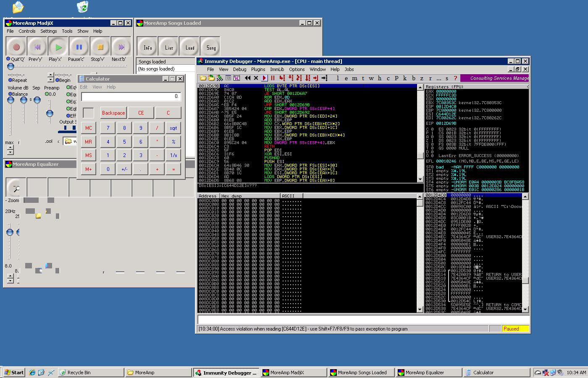Click the magnifier Zoom icon in MoreAmp Equalizer

[x=16, y=188]
